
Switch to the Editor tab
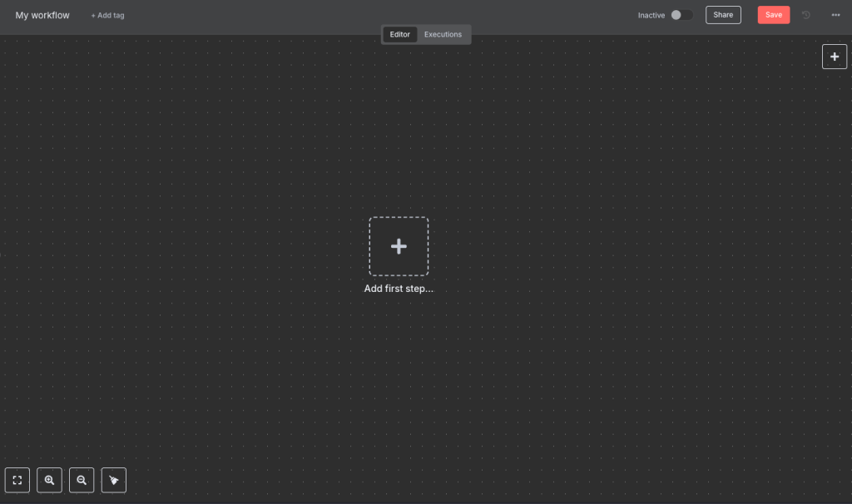[x=400, y=34]
